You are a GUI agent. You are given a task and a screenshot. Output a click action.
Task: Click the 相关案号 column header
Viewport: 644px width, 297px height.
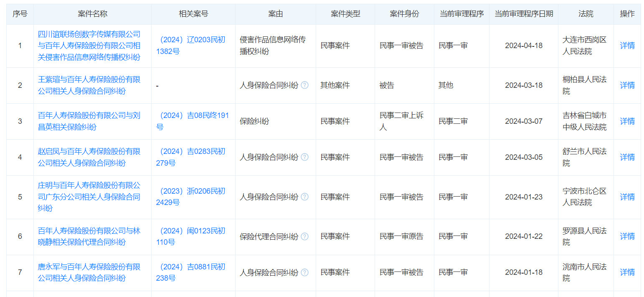coord(193,14)
